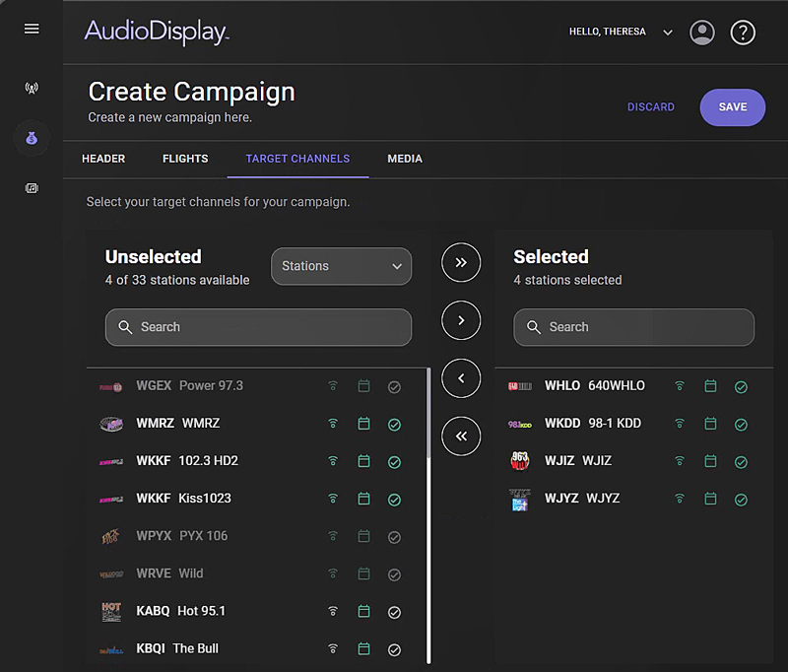Select the Target Channels tab
This screenshot has height=672, width=788.
pos(297,159)
